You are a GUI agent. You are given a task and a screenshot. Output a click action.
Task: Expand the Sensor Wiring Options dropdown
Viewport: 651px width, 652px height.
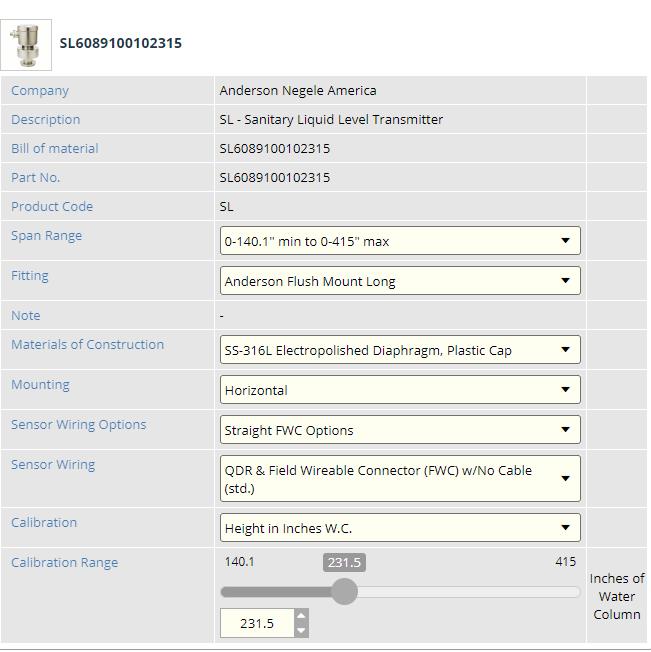click(400, 430)
